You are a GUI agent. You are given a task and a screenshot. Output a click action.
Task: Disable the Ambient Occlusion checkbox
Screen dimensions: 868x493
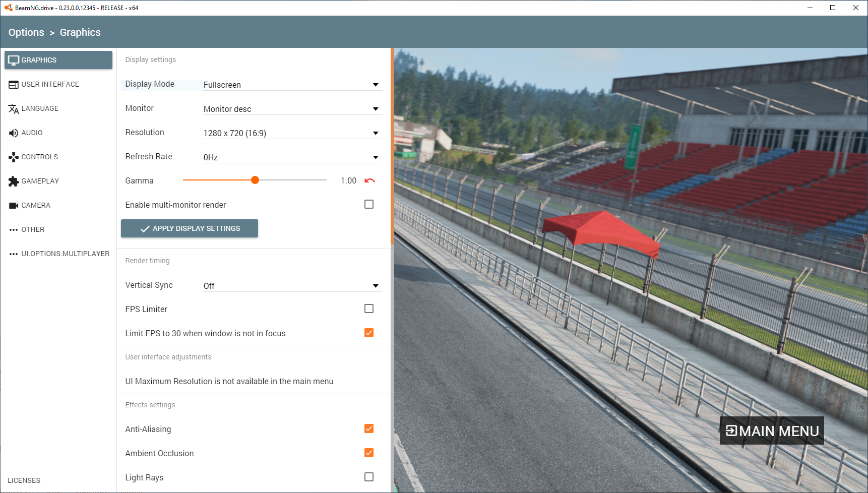369,453
